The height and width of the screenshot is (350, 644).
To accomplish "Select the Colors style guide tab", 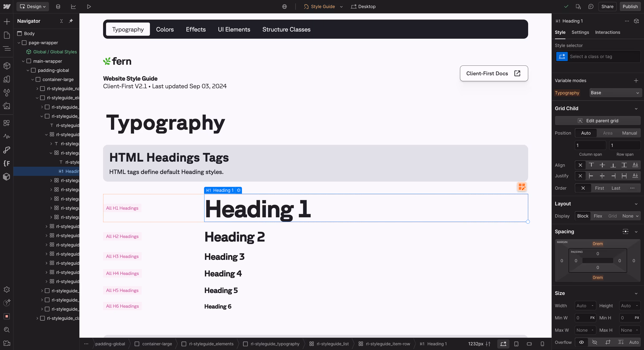I will (165, 29).
